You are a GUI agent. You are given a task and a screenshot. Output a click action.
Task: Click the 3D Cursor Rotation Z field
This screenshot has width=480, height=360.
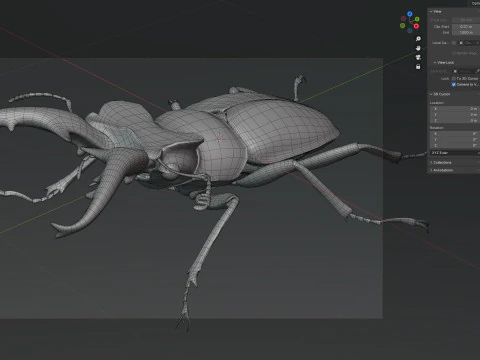pos(455,146)
